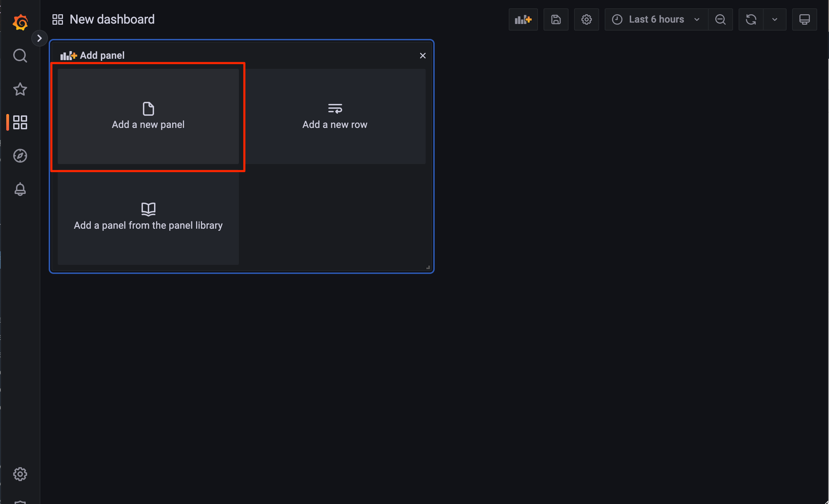Choose Add a new panel
829x504 pixels.
click(148, 116)
